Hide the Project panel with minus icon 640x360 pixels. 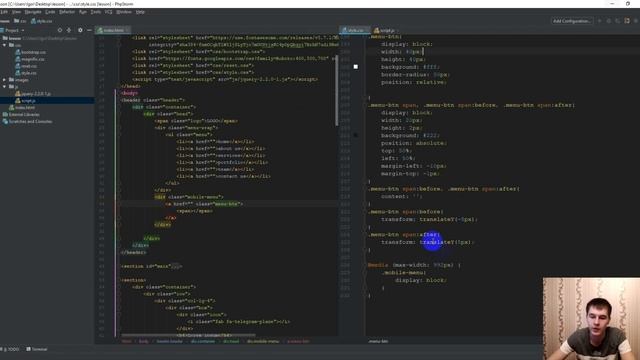[x=89, y=30]
